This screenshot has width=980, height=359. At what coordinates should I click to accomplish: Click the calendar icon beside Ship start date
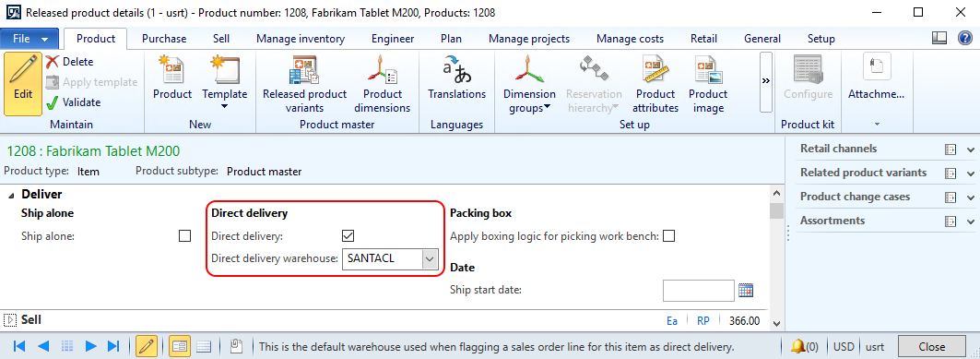(746, 290)
